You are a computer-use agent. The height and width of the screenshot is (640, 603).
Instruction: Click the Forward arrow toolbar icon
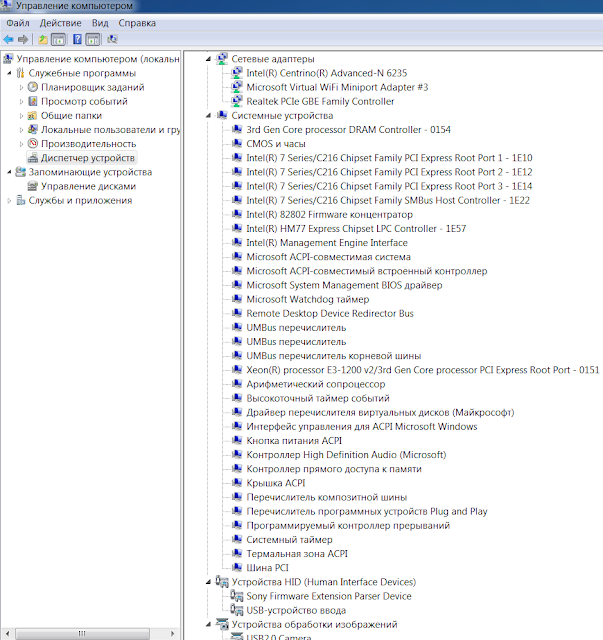23,40
